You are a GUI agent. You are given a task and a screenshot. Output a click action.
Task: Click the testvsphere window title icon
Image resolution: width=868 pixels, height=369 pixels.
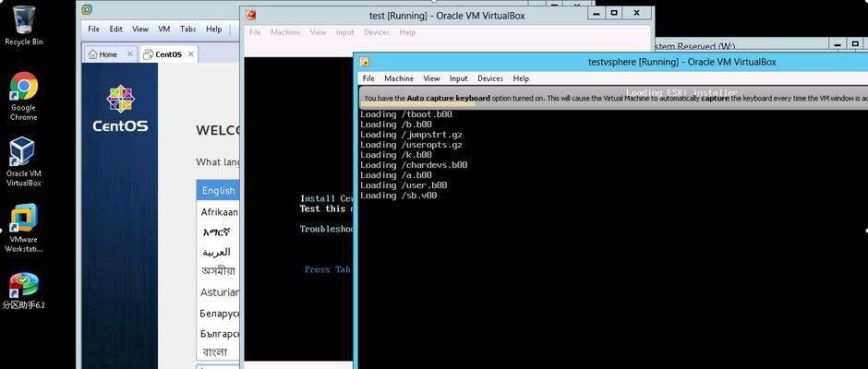coord(365,62)
